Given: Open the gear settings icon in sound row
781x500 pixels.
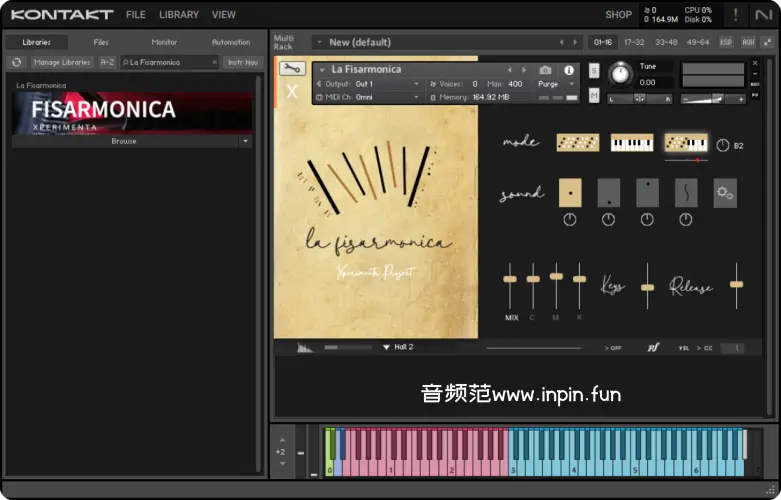Looking at the screenshot, I should coord(725,193).
